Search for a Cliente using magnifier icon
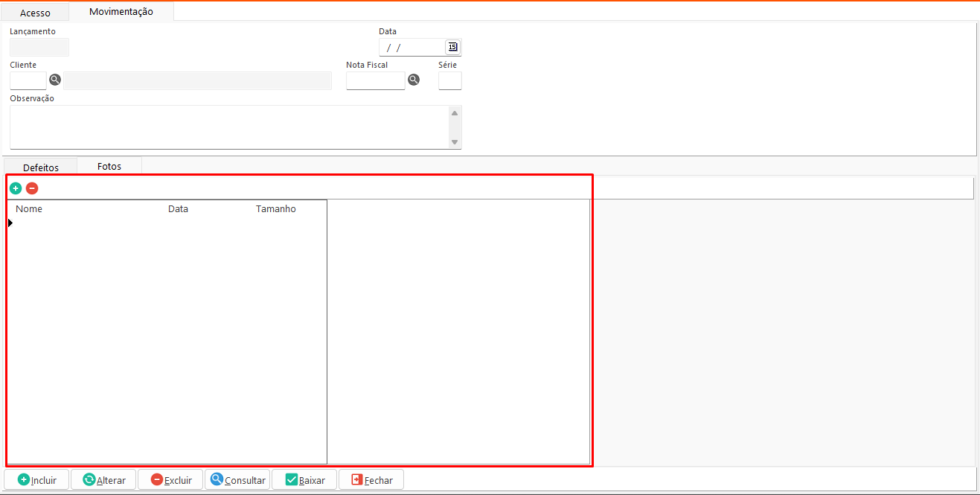 coord(55,80)
